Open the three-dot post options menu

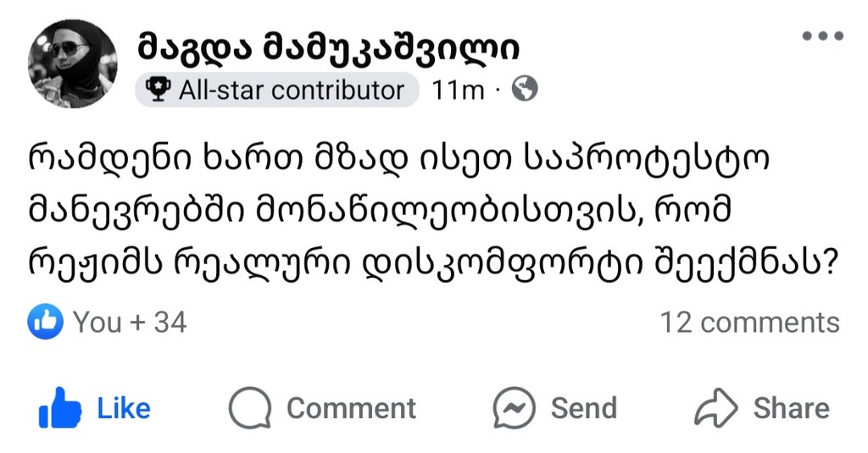(x=822, y=36)
